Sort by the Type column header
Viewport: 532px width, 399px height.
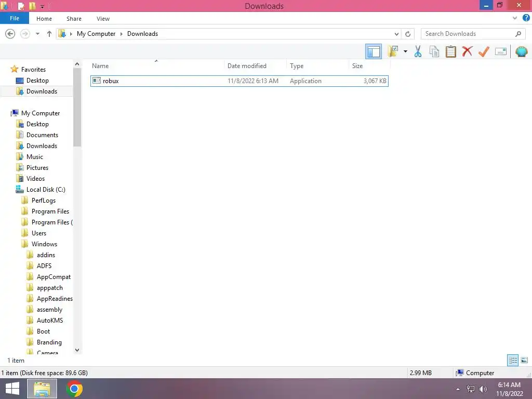(317, 66)
